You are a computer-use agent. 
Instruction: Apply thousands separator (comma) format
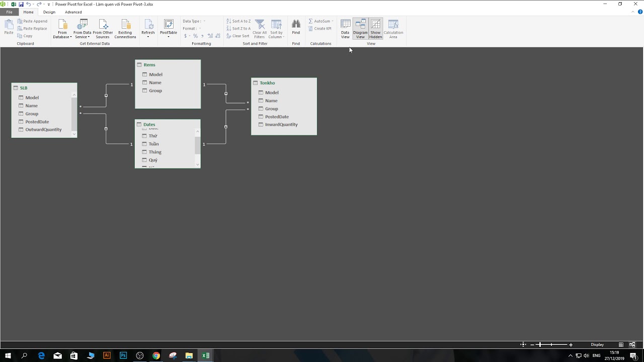[x=203, y=36]
